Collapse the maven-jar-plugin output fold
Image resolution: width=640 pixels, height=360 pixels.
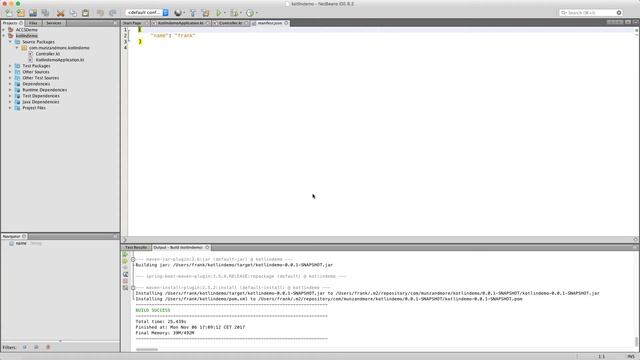(133, 259)
